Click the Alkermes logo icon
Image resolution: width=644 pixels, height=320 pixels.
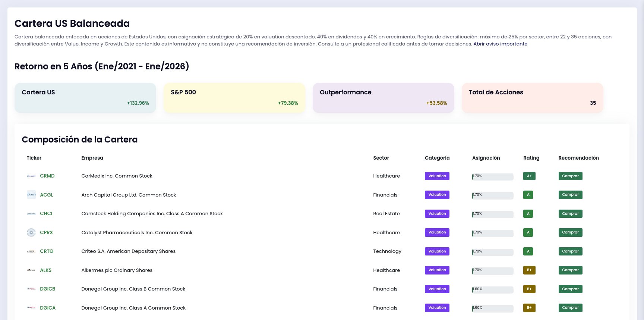pos(31,270)
